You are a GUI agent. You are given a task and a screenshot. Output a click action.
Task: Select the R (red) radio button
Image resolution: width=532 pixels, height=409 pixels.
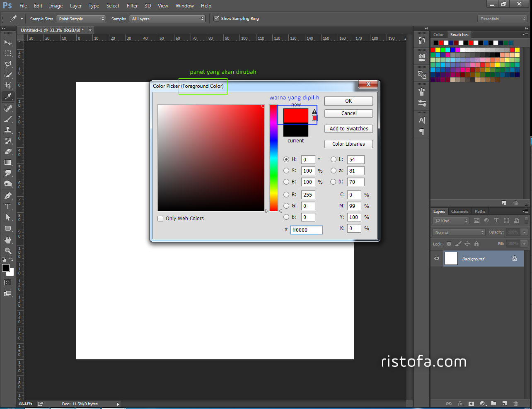286,195
